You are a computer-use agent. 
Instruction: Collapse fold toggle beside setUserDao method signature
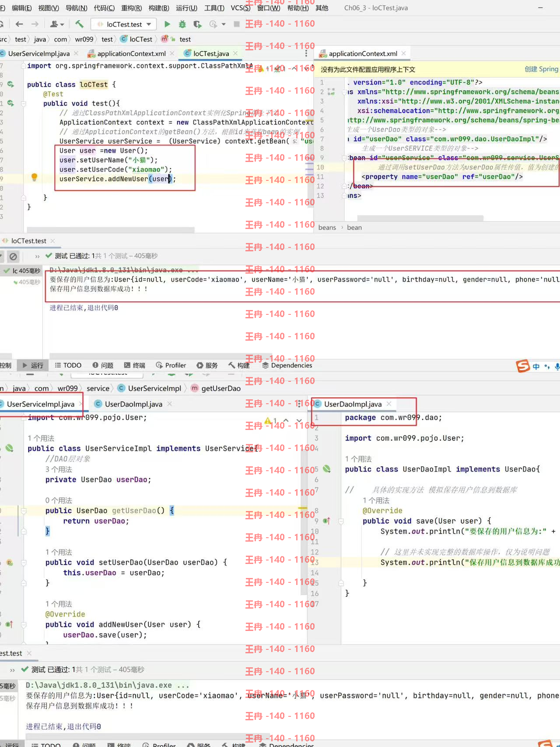click(x=24, y=562)
